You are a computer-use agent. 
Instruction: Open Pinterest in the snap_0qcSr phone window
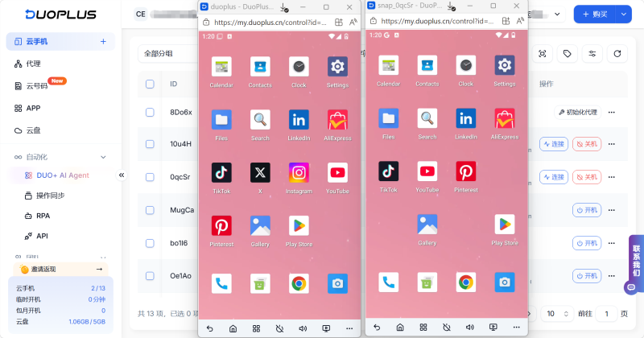tap(465, 173)
